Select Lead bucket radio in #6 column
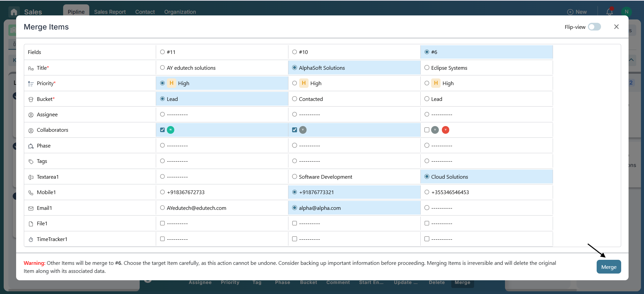Viewport: 644px width, 294px height. [x=427, y=99]
